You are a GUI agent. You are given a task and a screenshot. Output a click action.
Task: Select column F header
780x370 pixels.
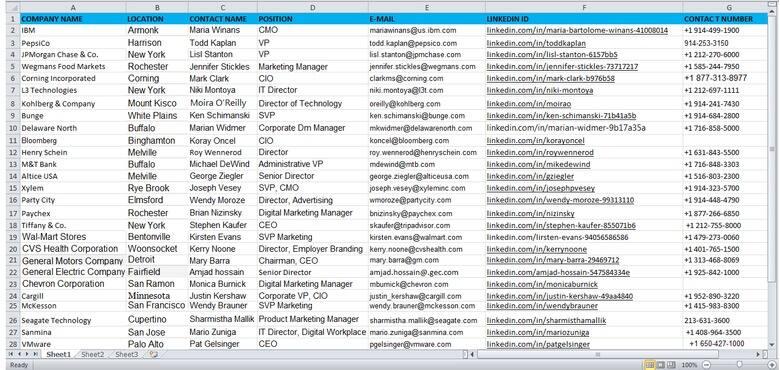(584, 7)
